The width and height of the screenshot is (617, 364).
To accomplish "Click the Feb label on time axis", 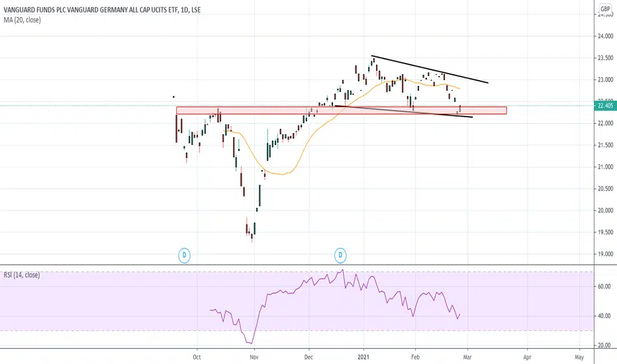I will tap(415, 357).
